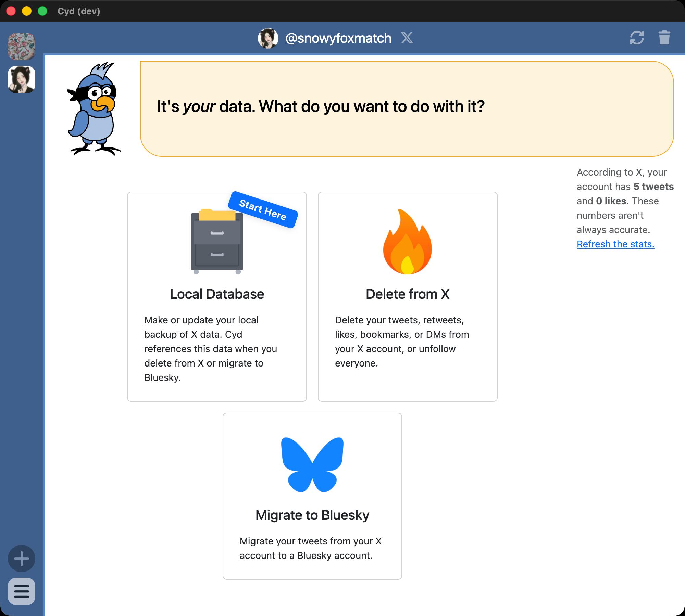685x616 pixels.
Task: Add a new account with plus button
Action: 22,559
